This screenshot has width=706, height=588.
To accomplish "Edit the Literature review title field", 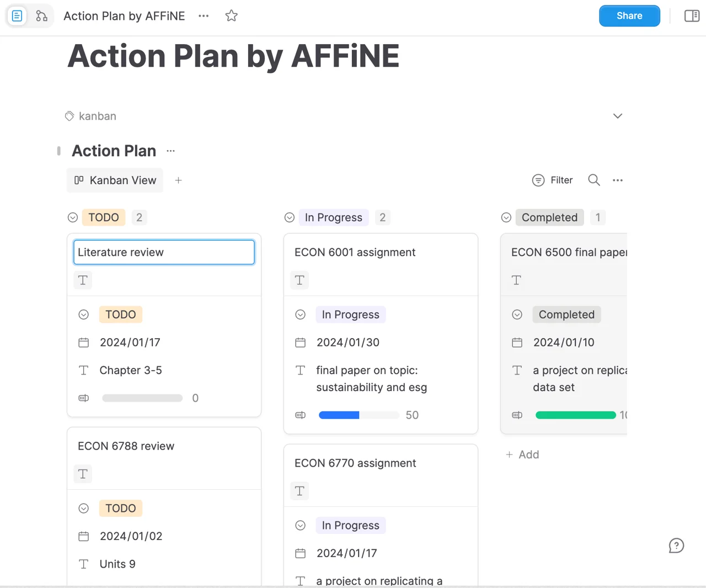I will (x=164, y=252).
